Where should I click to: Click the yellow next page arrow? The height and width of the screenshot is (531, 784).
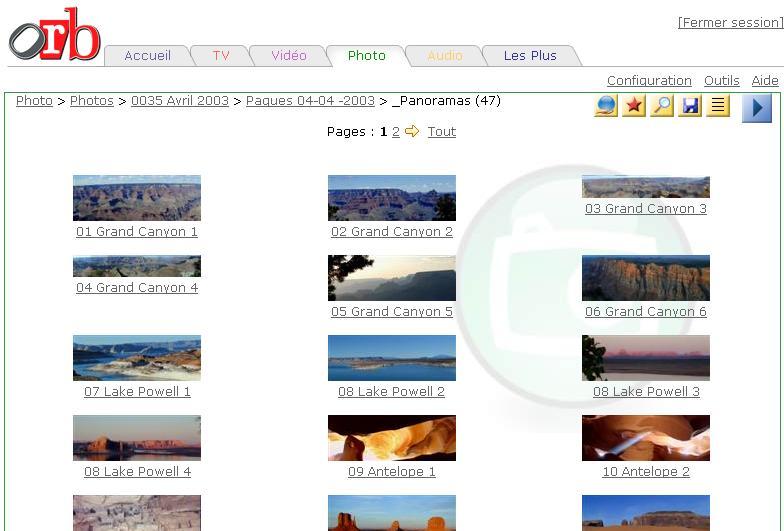[412, 131]
